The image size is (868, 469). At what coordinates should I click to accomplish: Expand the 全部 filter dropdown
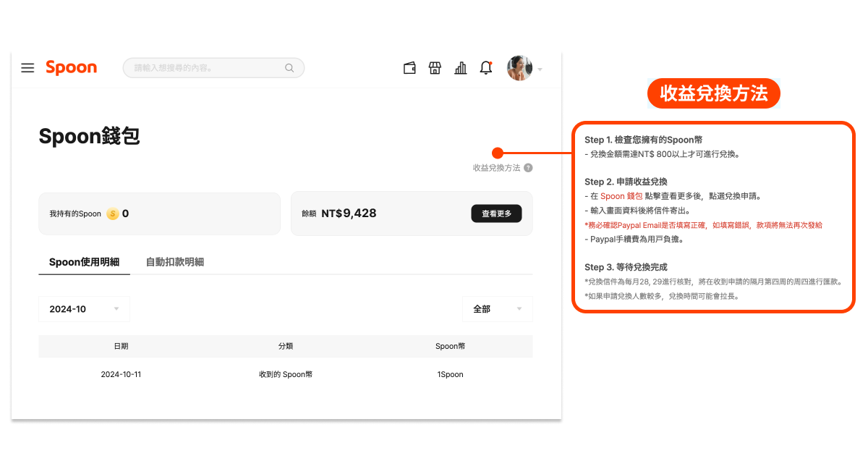(x=497, y=309)
